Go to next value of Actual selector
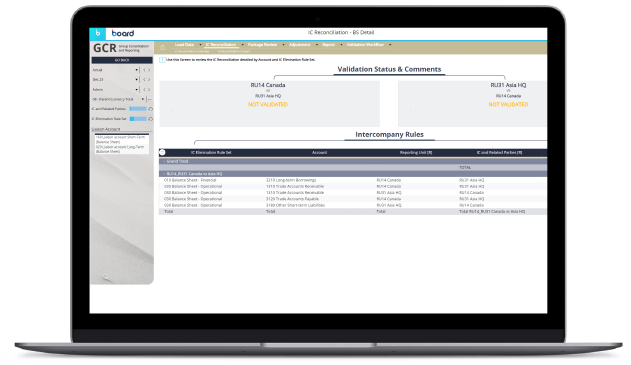Screen dimensions: 631x365 click(x=149, y=70)
